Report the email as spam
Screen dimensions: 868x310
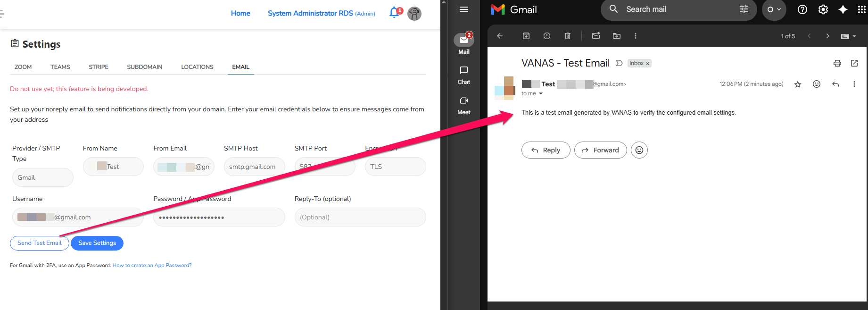(547, 36)
